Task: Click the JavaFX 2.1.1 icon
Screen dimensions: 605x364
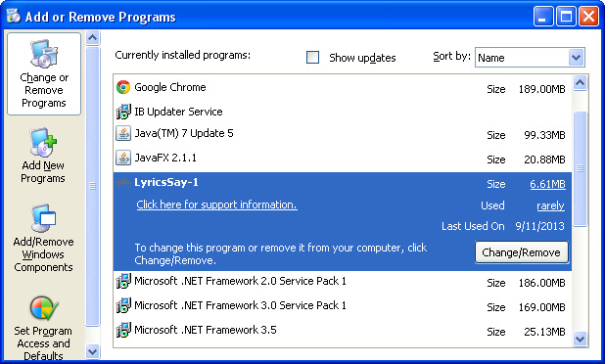Action: coord(123,158)
